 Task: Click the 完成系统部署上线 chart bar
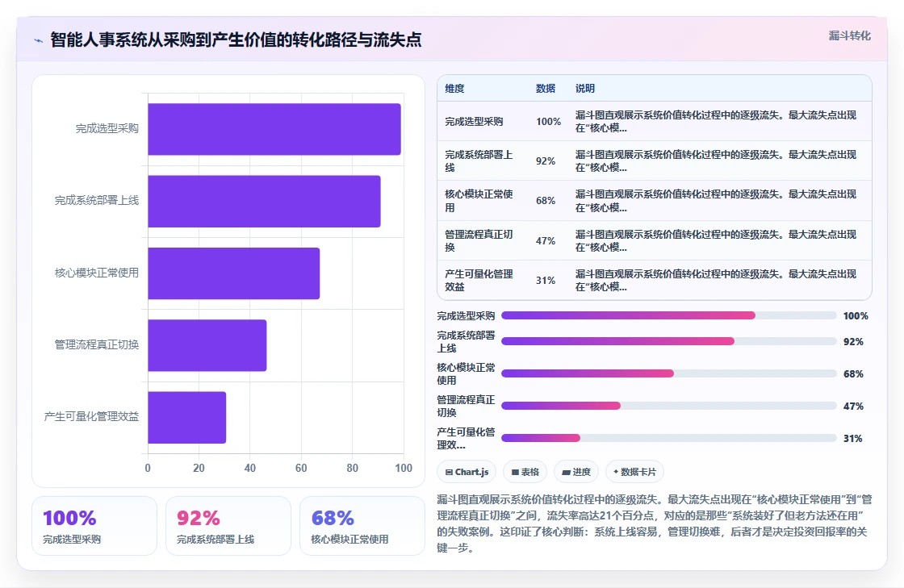point(264,201)
